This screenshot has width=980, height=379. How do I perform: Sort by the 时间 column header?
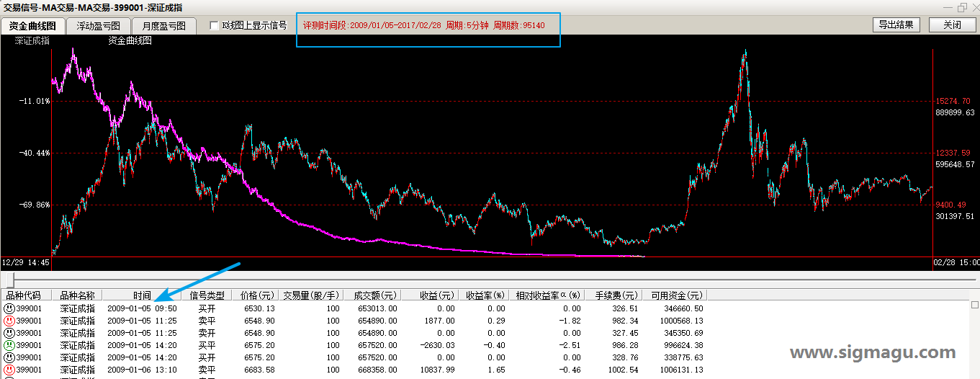pos(142,295)
